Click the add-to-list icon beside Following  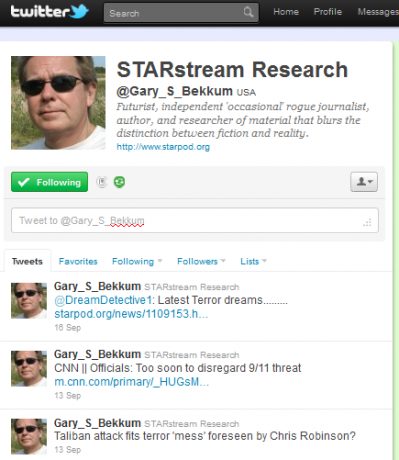point(102,182)
